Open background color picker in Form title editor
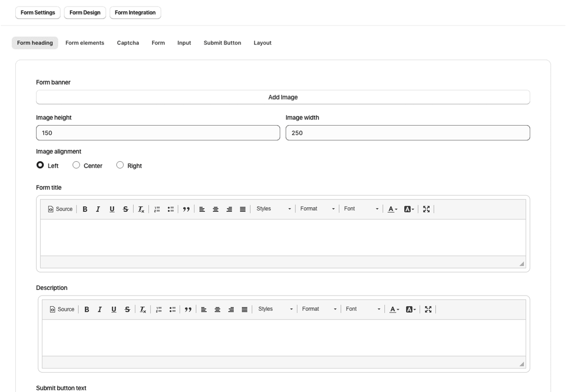This screenshot has width=569, height=392. pyautogui.click(x=409, y=209)
